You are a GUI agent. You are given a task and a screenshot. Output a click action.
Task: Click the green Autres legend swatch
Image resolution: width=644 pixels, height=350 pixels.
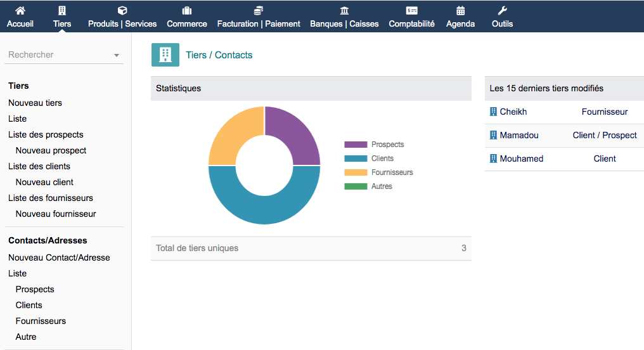[356, 186]
